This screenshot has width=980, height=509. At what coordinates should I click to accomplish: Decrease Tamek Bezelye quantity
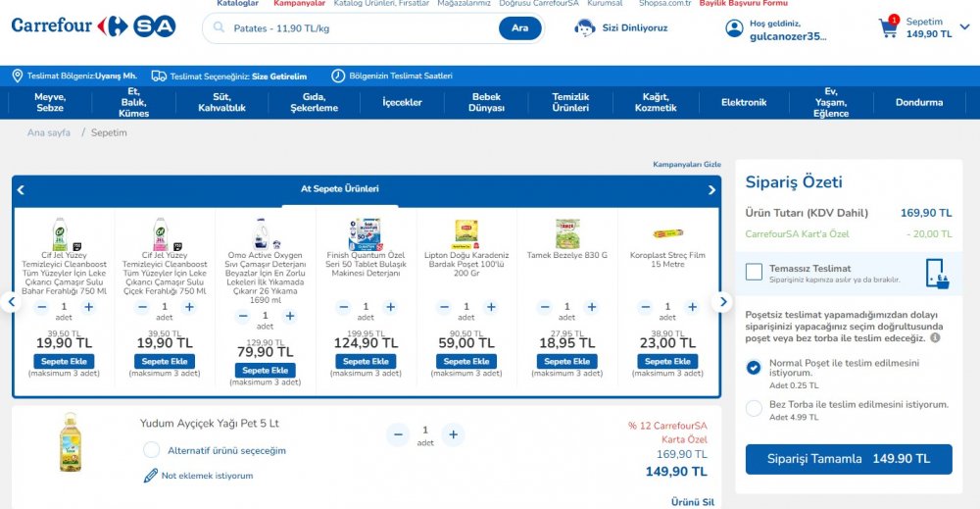(545, 307)
